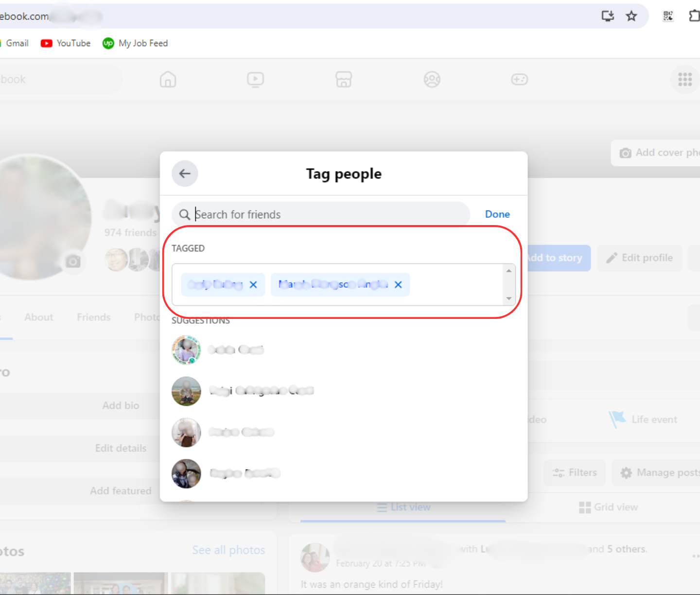Switch to Grid view tab
The image size is (700, 595).
point(609,507)
